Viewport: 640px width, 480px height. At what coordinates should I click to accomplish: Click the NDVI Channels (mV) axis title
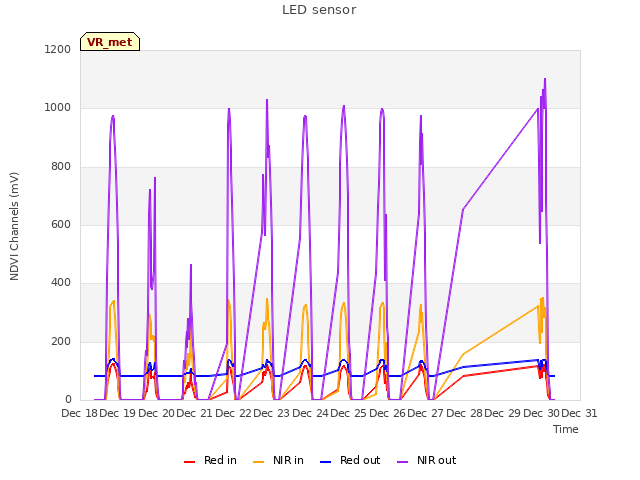coord(14,226)
